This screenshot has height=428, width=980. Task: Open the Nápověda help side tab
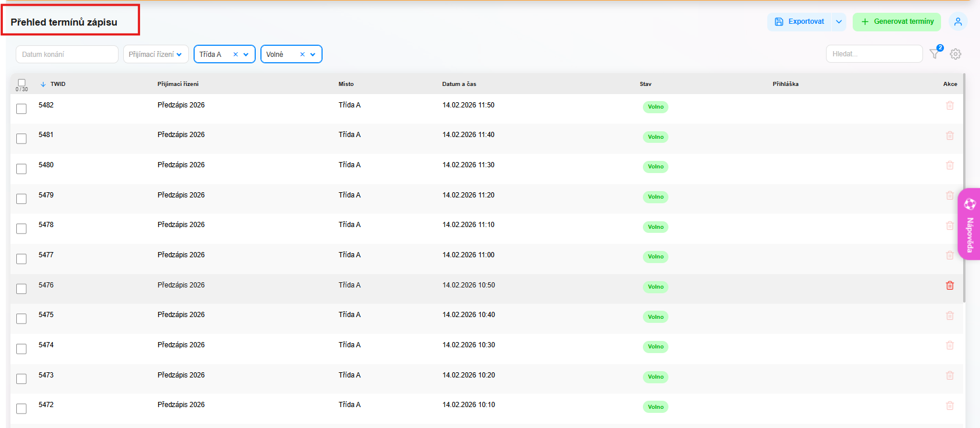pyautogui.click(x=969, y=224)
